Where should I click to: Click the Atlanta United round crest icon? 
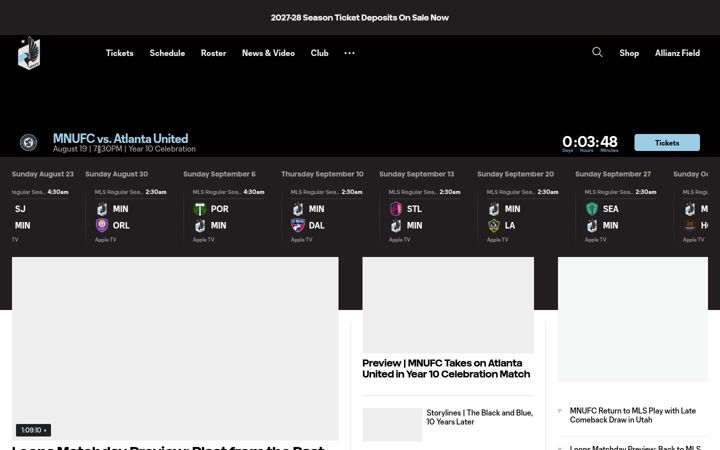click(x=28, y=142)
